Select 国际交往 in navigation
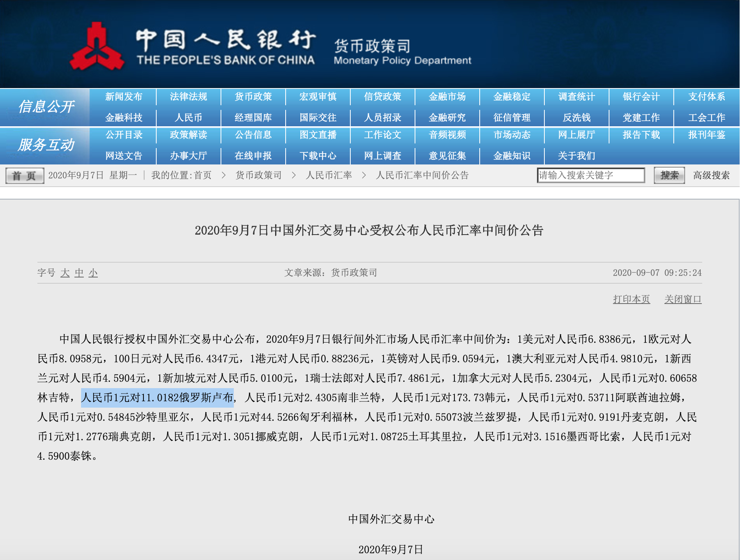The image size is (740, 560). coord(318,118)
